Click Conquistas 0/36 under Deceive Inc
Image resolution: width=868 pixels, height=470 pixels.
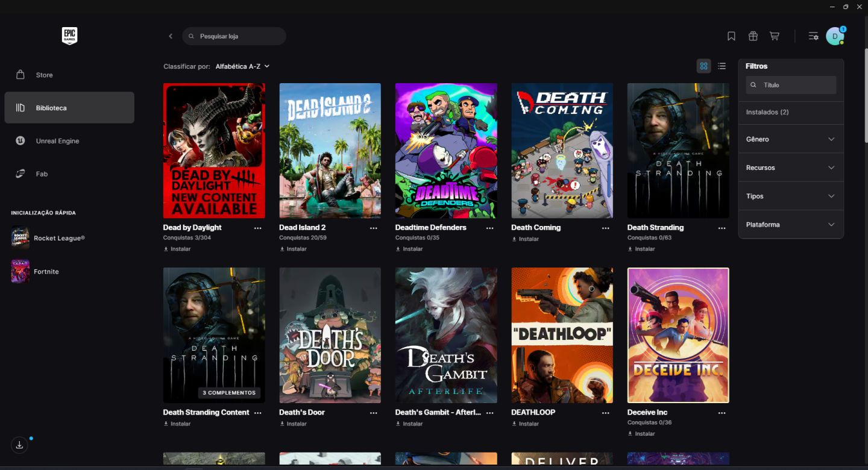[649, 423]
